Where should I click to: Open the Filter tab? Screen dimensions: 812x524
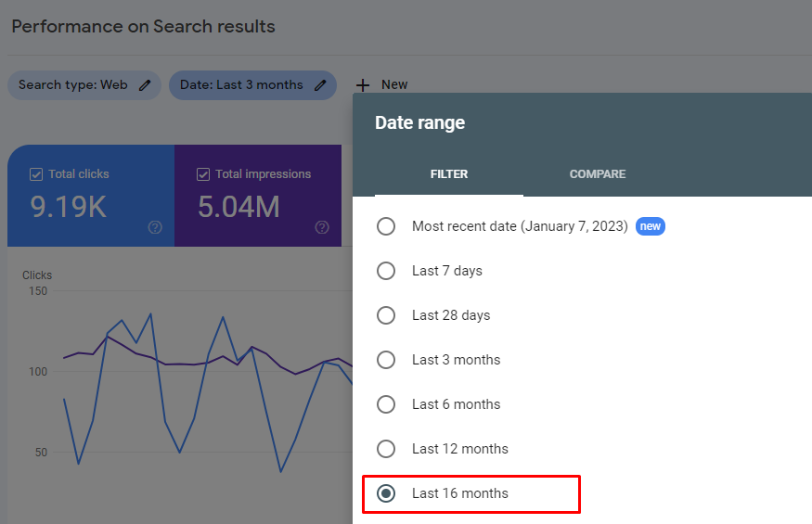pyautogui.click(x=449, y=174)
